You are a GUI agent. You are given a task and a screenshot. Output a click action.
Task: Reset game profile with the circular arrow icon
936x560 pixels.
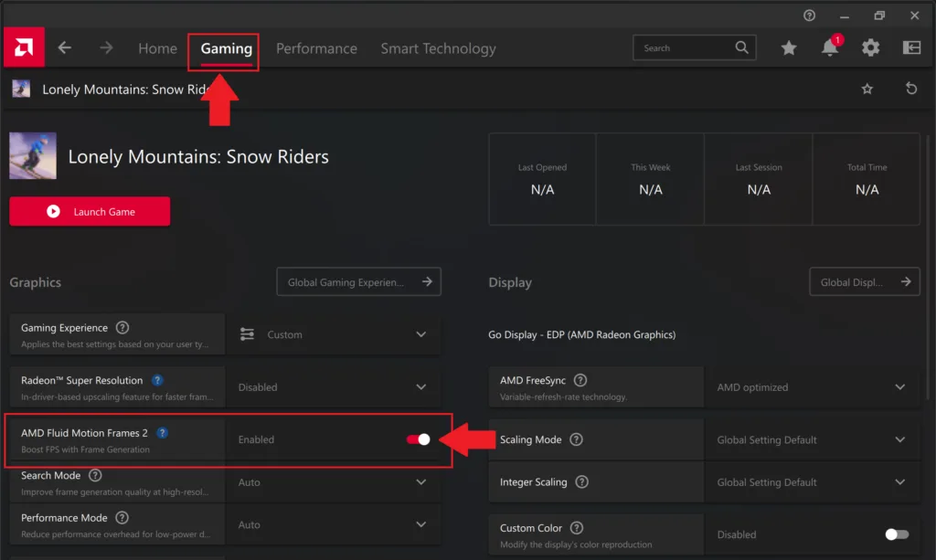(911, 89)
